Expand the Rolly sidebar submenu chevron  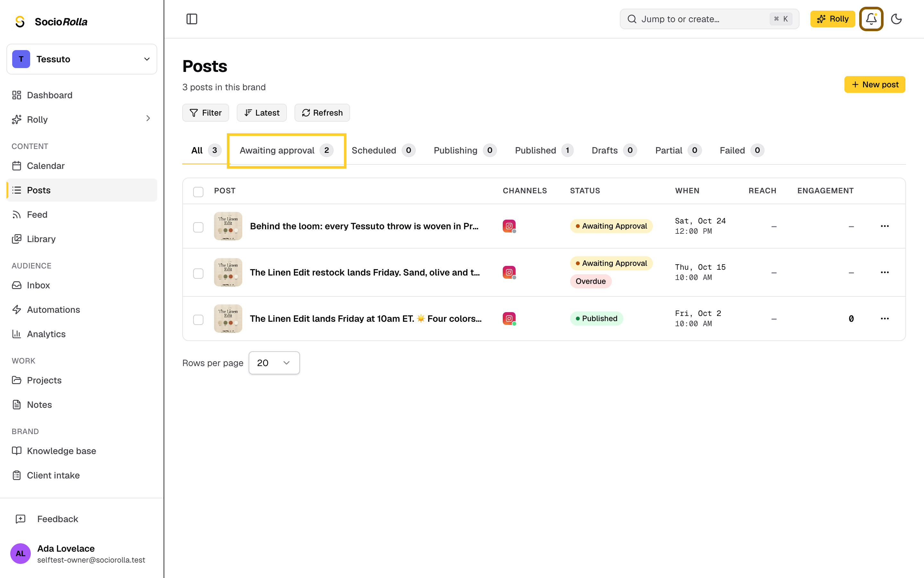[x=148, y=119]
